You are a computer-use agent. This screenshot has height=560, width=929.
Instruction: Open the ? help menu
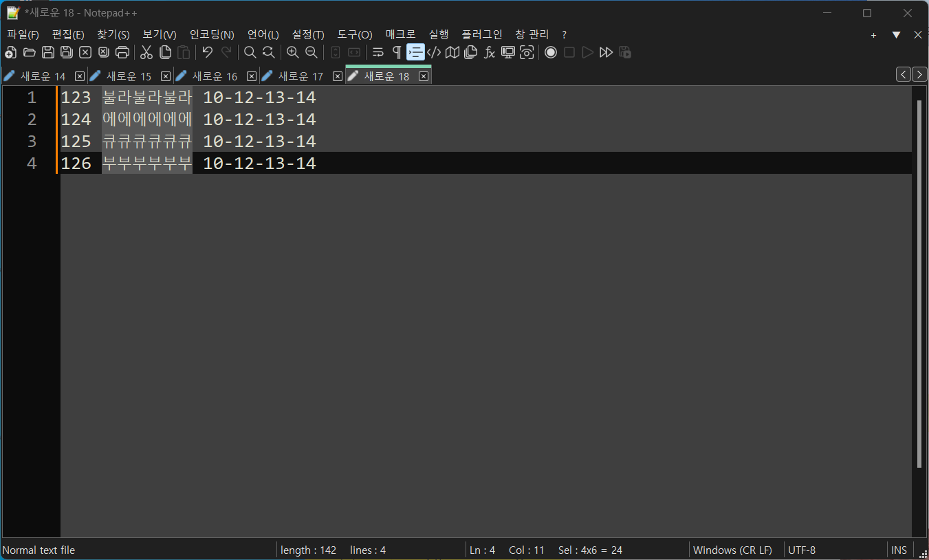(565, 34)
